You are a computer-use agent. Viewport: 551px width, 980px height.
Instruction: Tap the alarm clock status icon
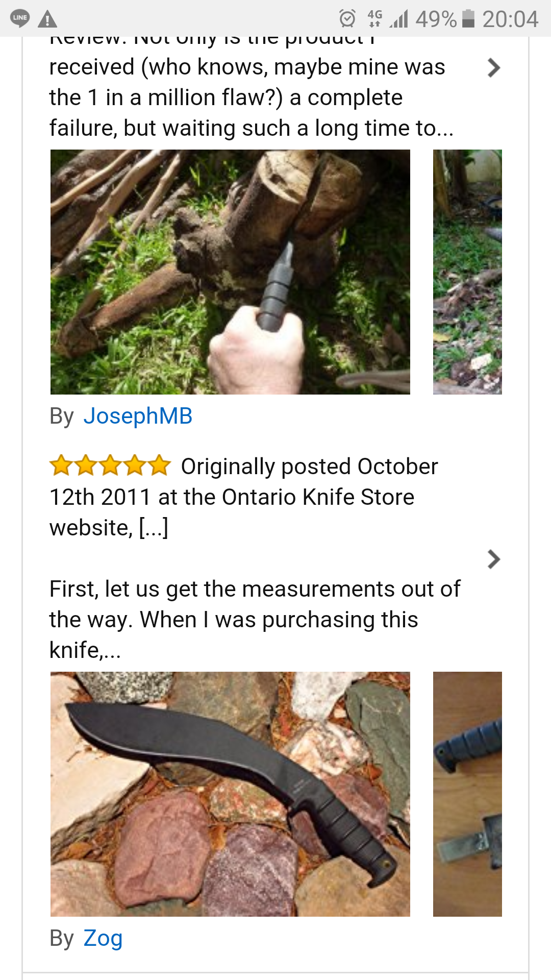[x=347, y=19]
